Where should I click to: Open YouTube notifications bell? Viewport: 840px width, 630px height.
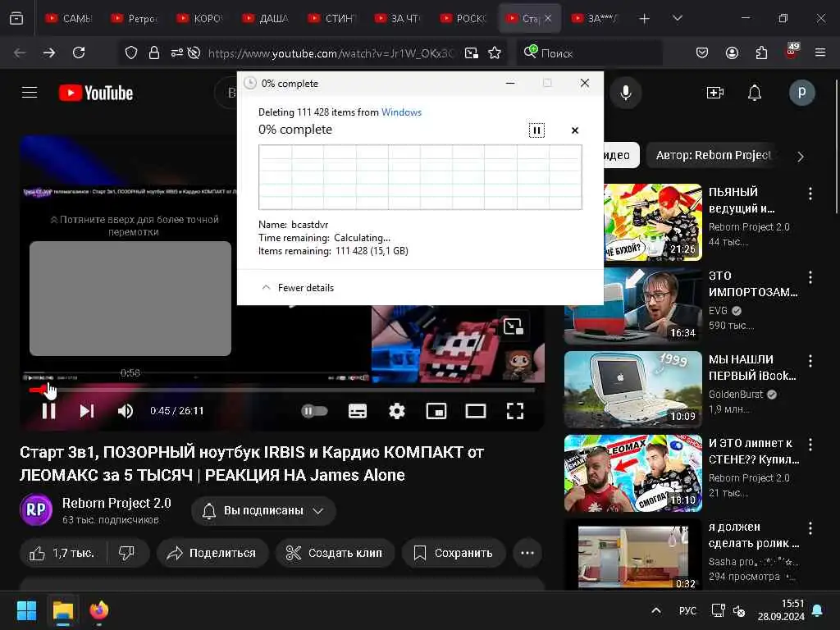pyautogui.click(x=755, y=93)
